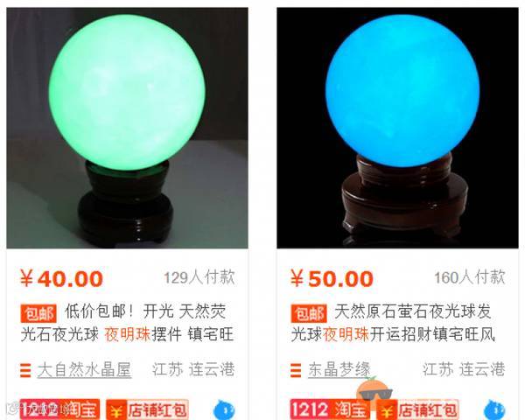Click the shop list icon beside 东晶梦缘
The width and height of the screenshot is (525, 420).
pos(296,370)
